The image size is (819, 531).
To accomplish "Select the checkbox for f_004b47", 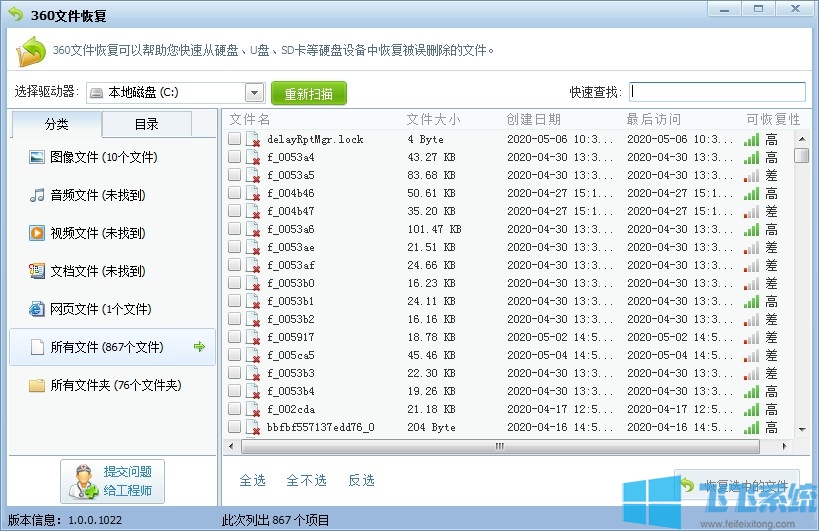I will coord(235,210).
